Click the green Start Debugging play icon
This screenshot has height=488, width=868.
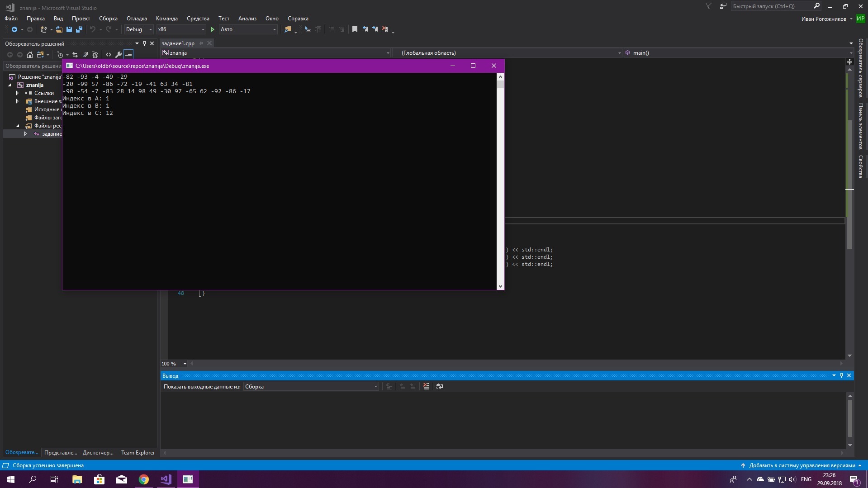tap(212, 29)
